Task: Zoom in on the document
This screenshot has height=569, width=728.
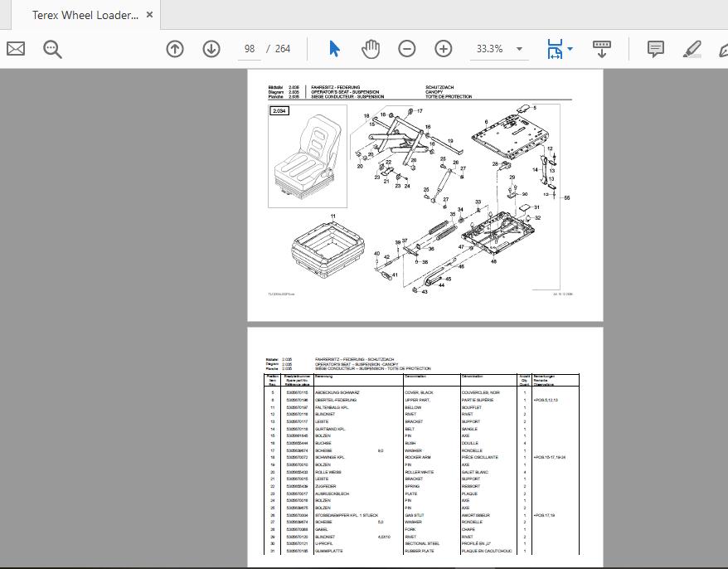Action: point(443,49)
